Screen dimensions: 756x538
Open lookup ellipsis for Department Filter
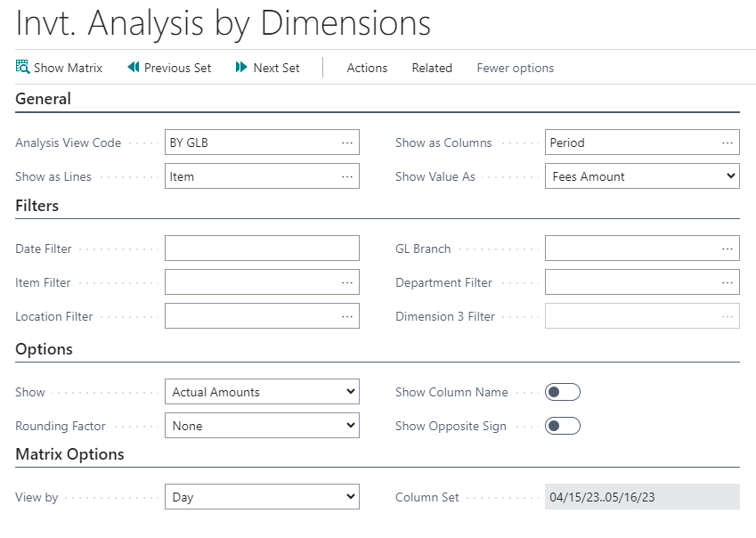pyautogui.click(x=728, y=282)
